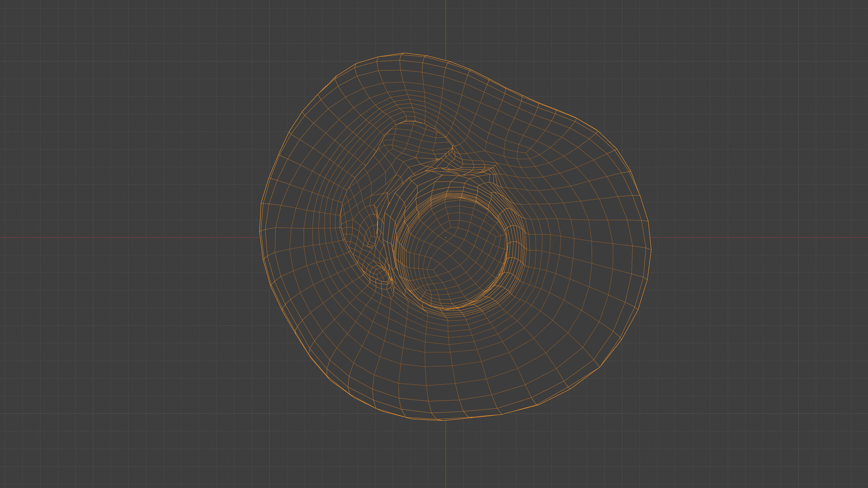
Task: Click the green Y axis line below mesh
Action: point(446,455)
